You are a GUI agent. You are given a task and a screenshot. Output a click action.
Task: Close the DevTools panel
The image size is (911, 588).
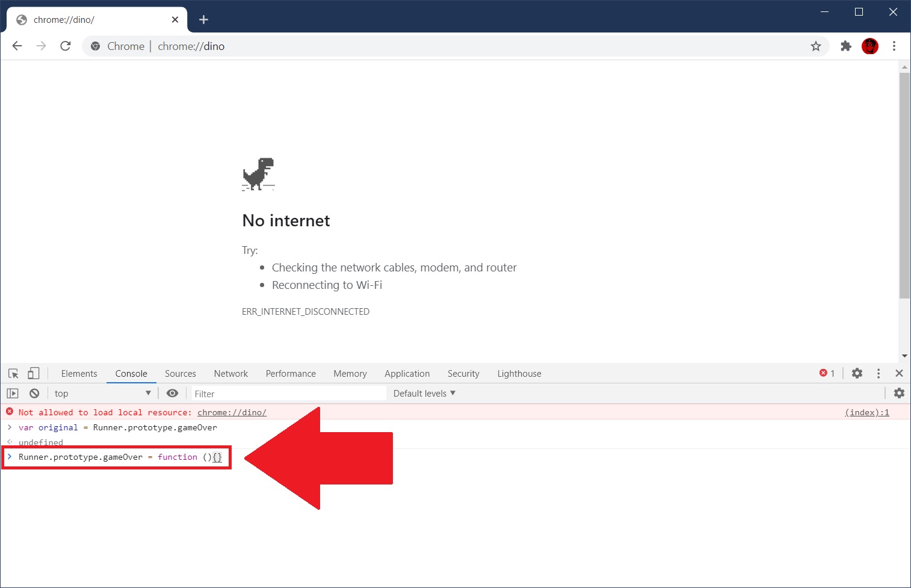pos(899,374)
